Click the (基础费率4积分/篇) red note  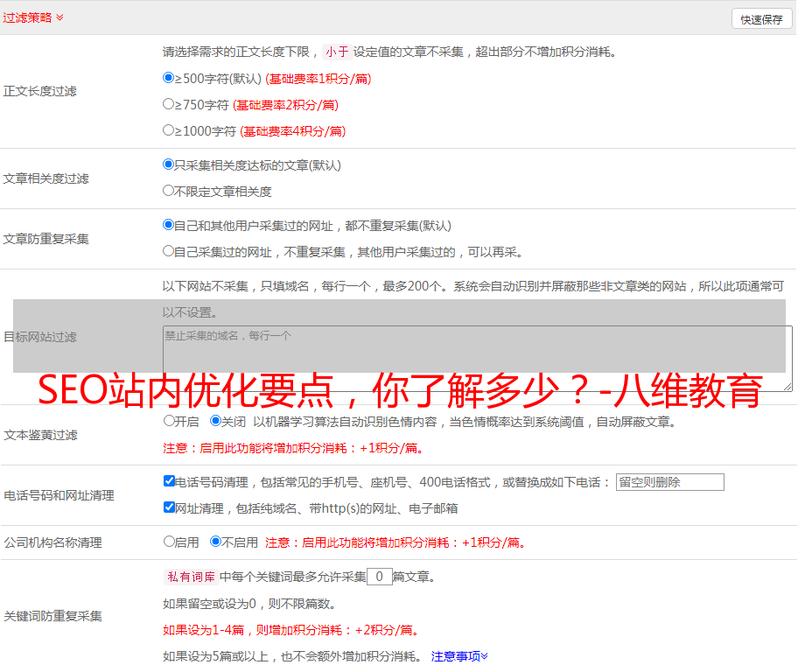[x=293, y=131]
